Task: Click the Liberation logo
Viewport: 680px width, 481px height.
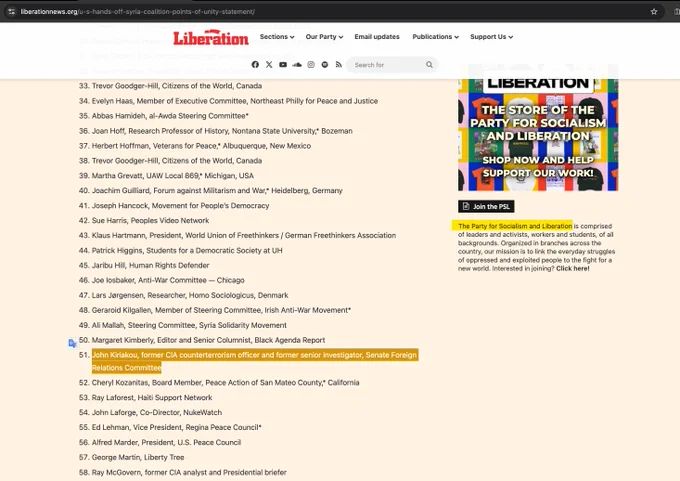Action: click(211, 38)
